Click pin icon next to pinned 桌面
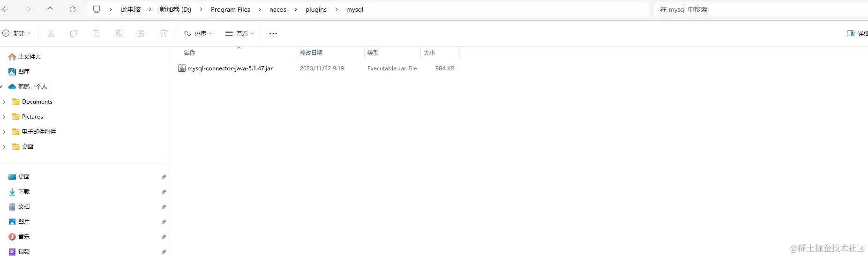The height and width of the screenshot is (256, 868). (x=164, y=177)
